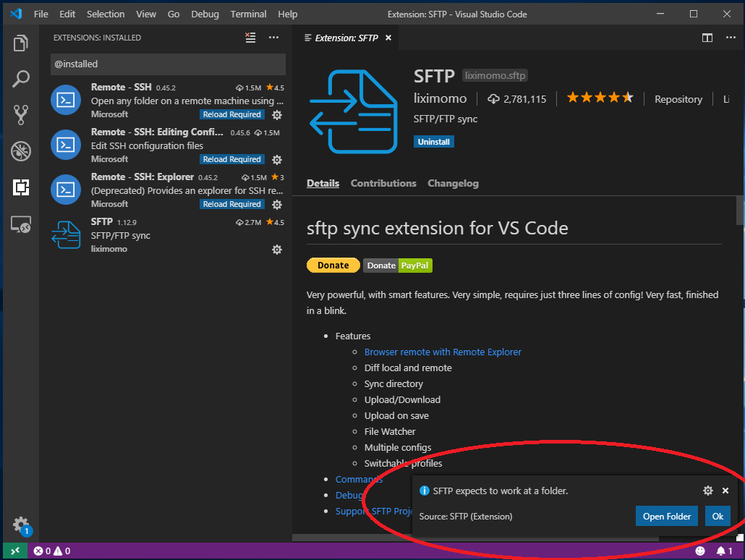Click the liximomo.sftp identifier badge
The image size is (745, 560).
[495, 75]
